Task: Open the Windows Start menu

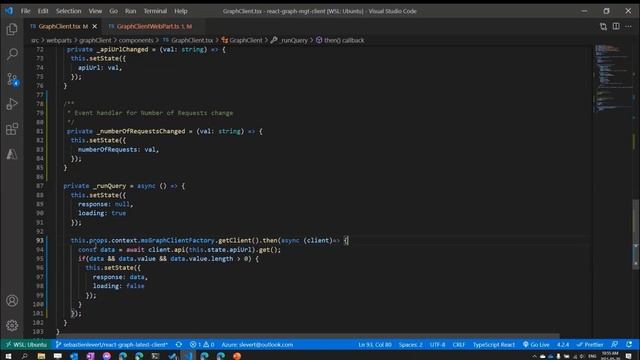Action: [x=8, y=356]
